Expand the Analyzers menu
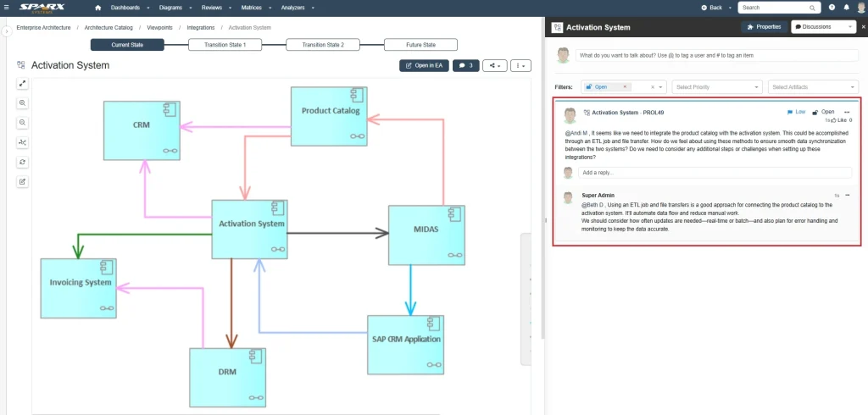The width and height of the screenshot is (868, 415). pos(298,8)
